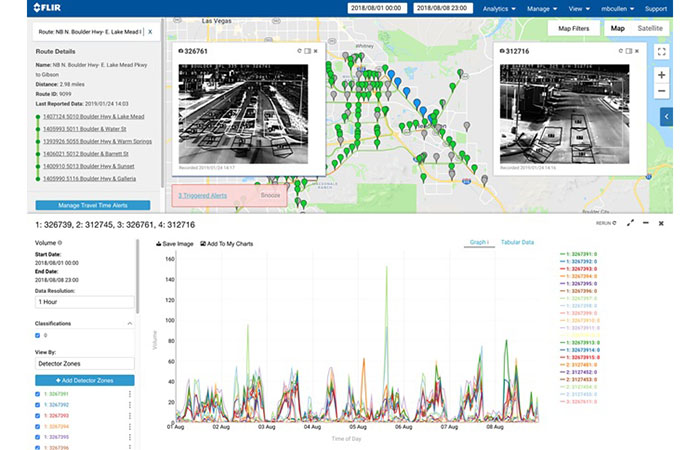Click the camera icon beside 312716
Viewport: 700px width, 450px height.
502,51
